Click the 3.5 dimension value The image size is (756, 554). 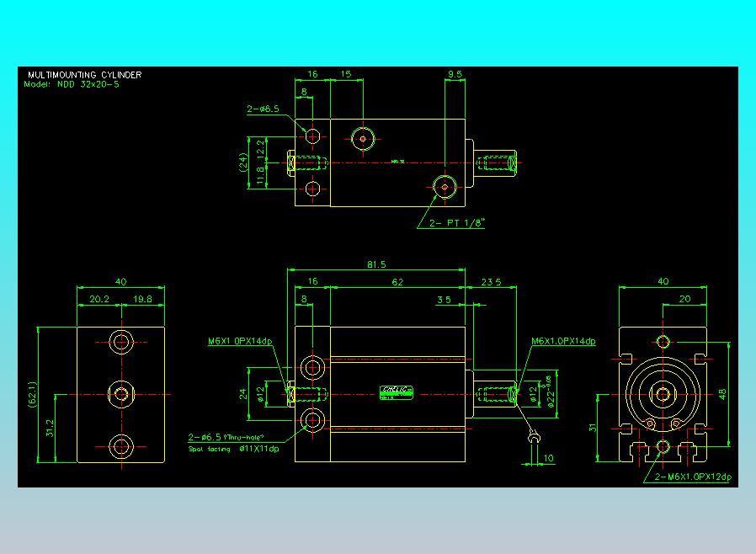coord(444,300)
